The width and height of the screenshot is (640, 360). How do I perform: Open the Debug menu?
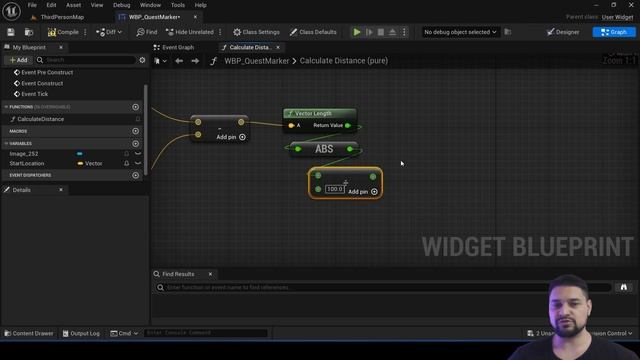(122, 5)
